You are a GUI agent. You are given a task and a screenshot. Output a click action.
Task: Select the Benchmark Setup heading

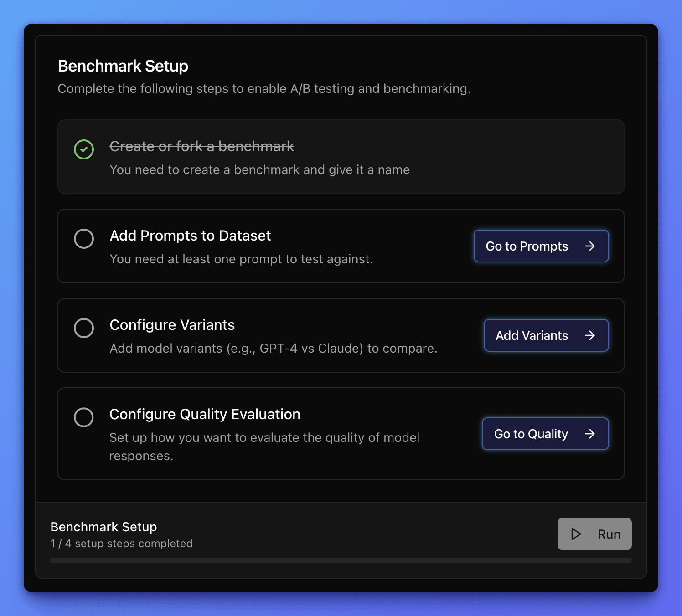pos(123,66)
